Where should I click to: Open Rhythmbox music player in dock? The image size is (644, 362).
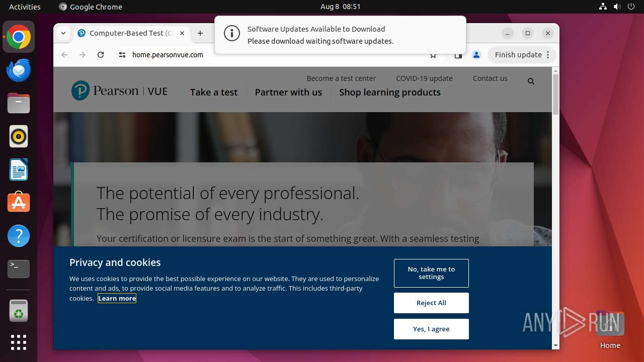[19, 136]
